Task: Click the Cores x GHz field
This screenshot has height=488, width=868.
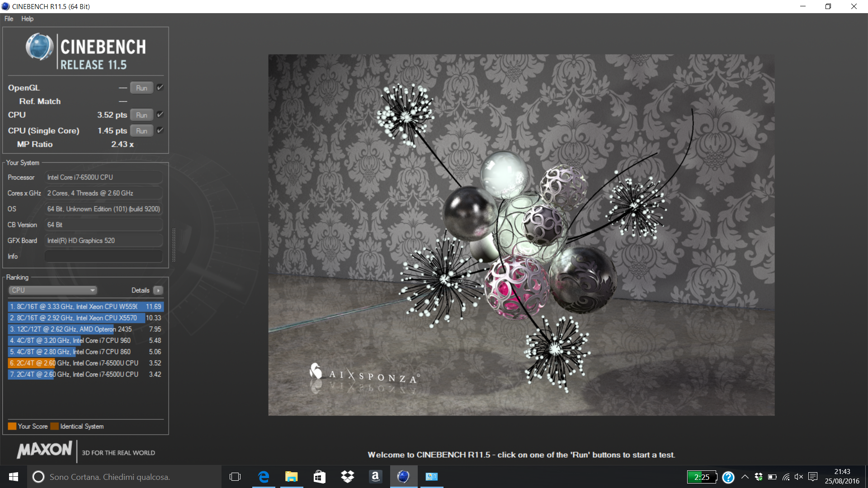Action: (104, 193)
